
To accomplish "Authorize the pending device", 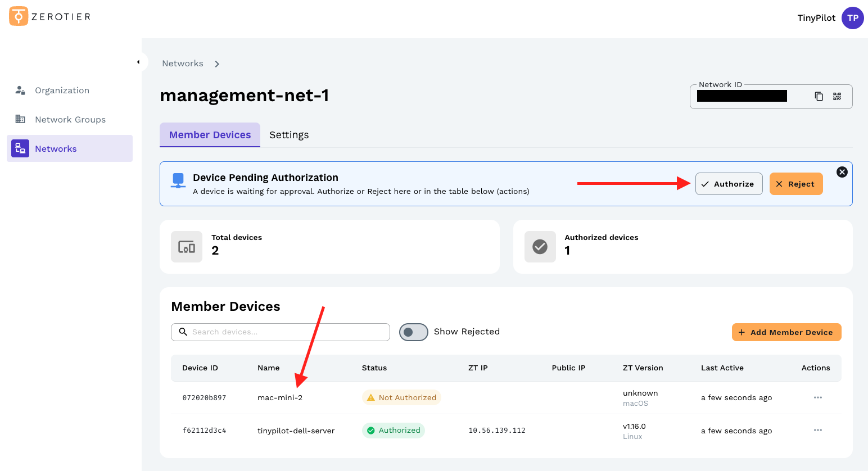I will pos(729,184).
